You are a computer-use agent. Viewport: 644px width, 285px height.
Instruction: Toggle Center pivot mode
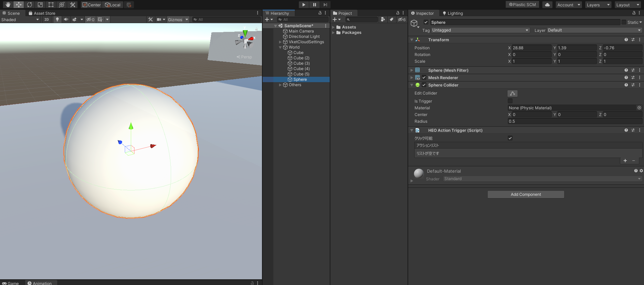pyautogui.click(x=92, y=5)
